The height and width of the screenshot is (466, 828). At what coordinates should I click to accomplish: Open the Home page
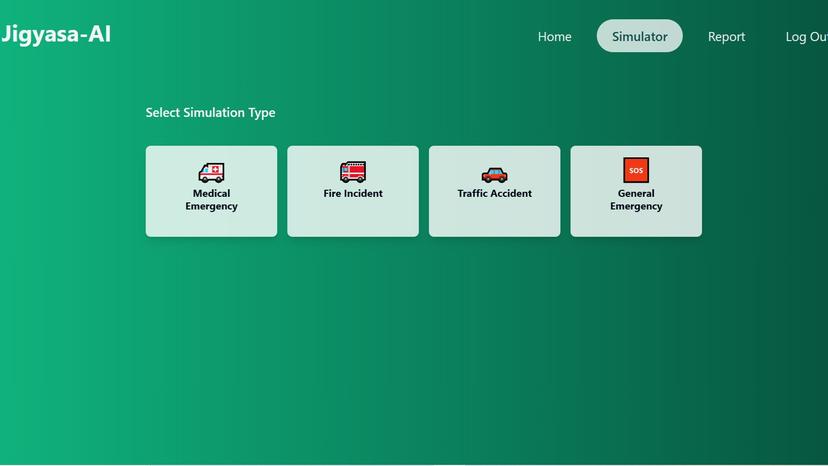[554, 37]
